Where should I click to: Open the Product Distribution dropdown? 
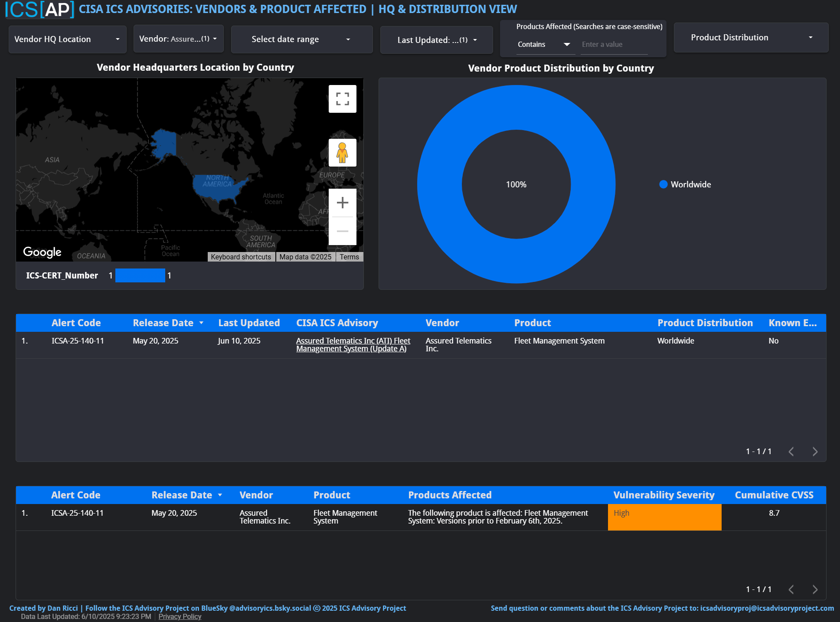coord(751,37)
